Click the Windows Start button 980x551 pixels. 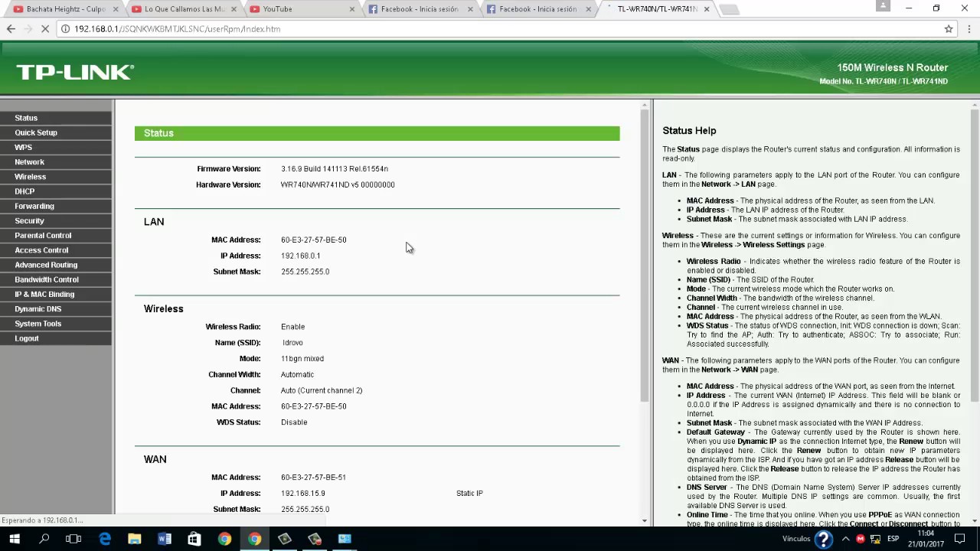pos(15,539)
